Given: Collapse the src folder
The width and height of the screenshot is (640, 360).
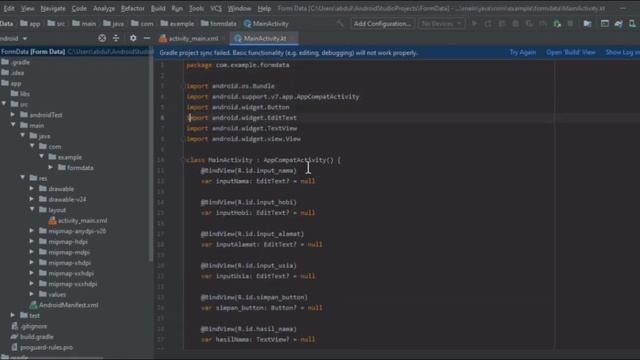Looking at the screenshot, I should (x=4, y=104).
